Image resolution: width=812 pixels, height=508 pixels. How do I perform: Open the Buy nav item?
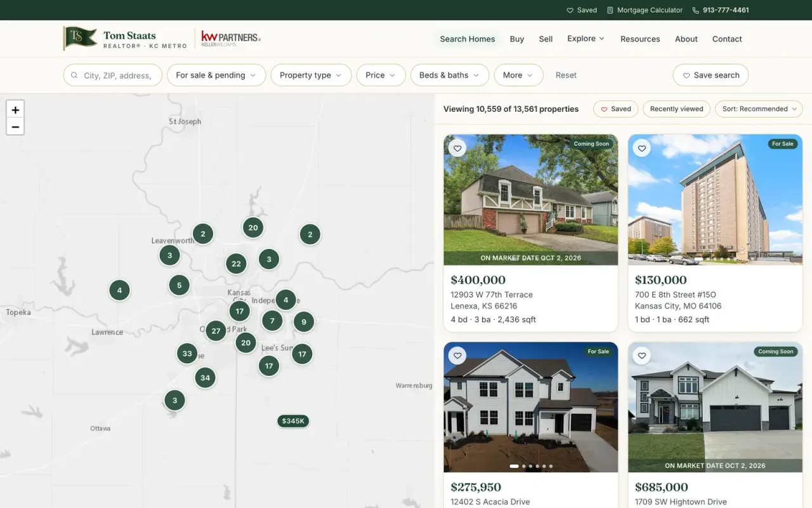click(517, 39)
